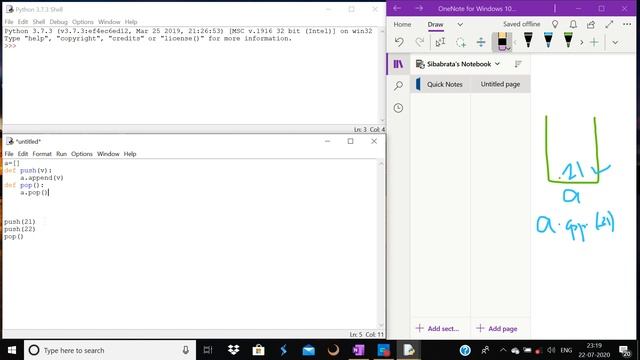Open the Home tab in OneNote
This screenshot has height=360, width=640.
pos(402,24)
